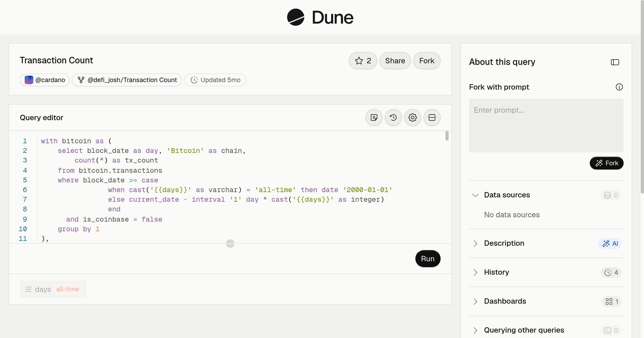Image resolution: width=644 pixels, height=338 pixels.
Task: Click the Fork with prompt info icon
Action: [619, 87]
